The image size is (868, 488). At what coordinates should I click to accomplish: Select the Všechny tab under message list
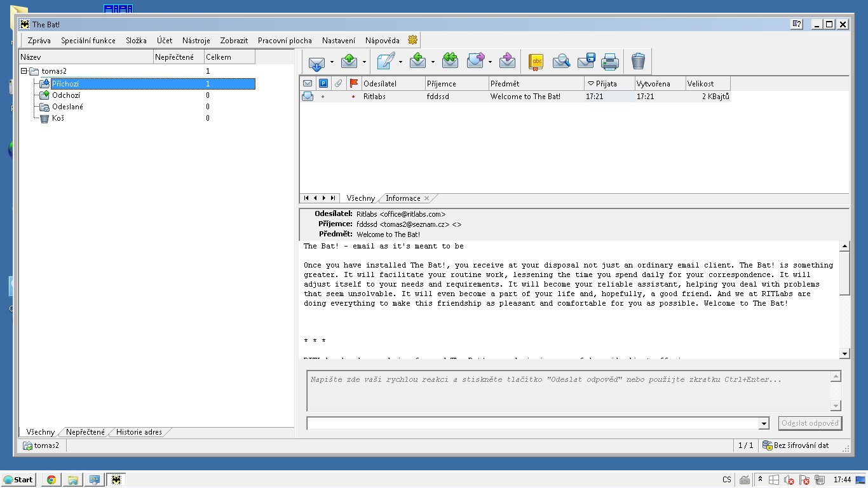click(361, 198)
